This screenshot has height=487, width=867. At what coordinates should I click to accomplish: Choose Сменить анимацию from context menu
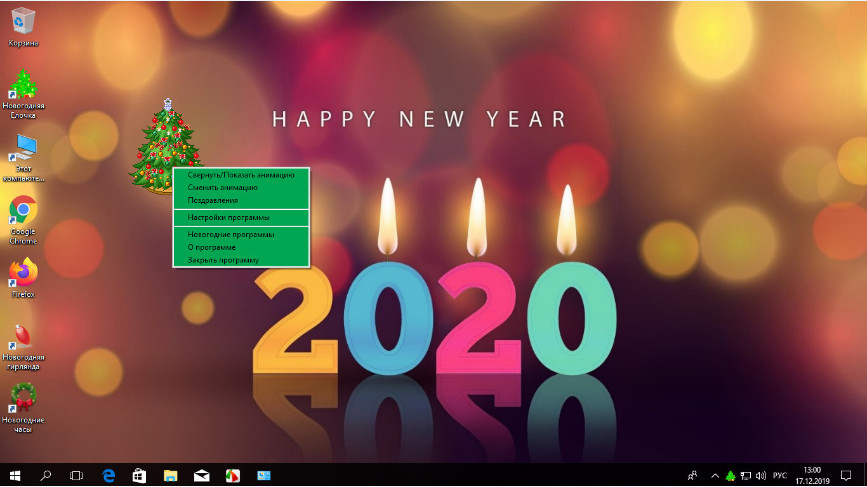click(241, 187)
